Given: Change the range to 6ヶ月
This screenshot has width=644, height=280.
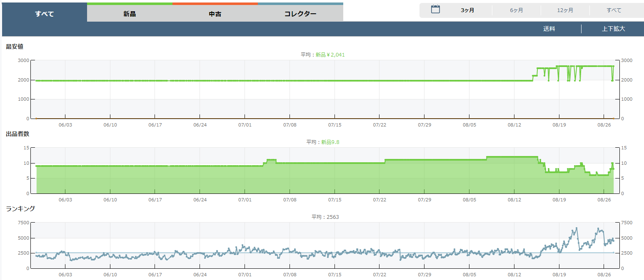Looking at the screenshot, I should click(x=517, y=10).
